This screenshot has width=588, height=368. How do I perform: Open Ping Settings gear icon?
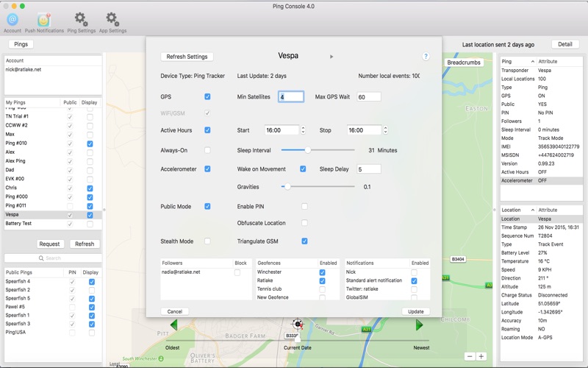(x=81, y=19)
